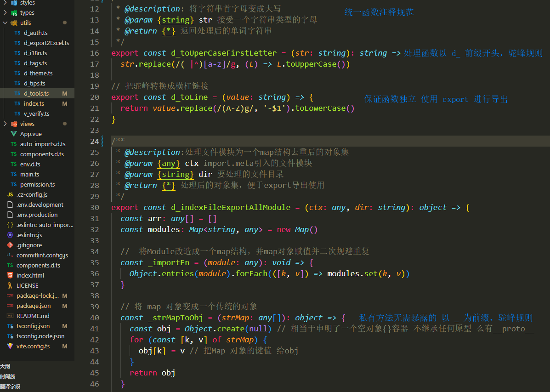This screenshot has width=550, height=392.
Task: Click the JS icon beside .cz-config.js
Action: (10, 195)
